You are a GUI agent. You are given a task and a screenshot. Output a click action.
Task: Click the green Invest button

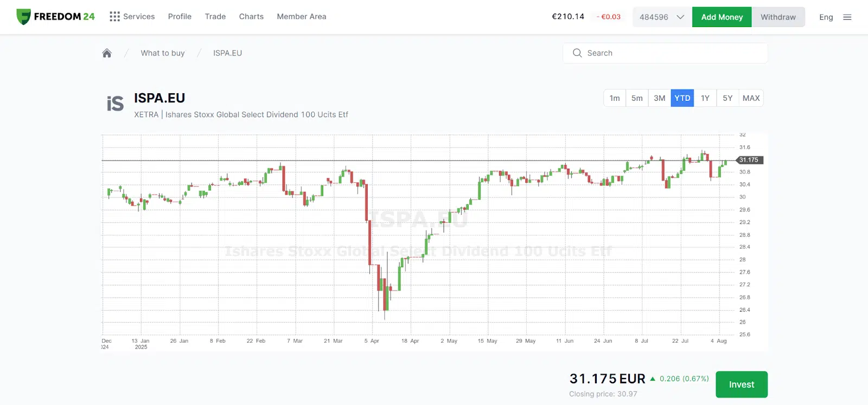point(742,384)
